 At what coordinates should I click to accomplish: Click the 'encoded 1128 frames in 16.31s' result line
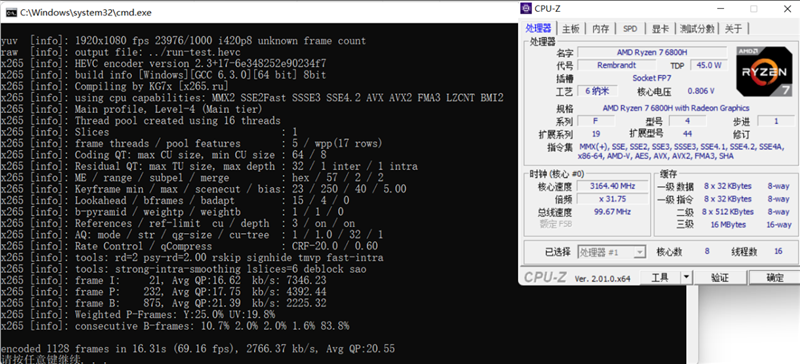197,349
